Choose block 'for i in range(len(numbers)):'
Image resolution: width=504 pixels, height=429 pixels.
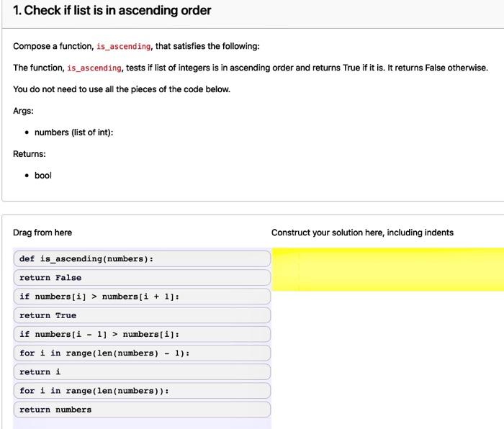(142, 391)
